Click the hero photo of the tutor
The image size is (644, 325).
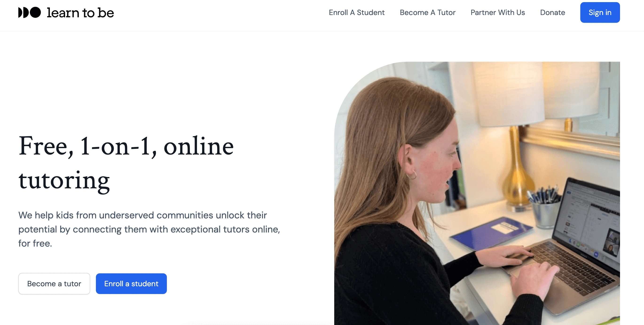tap(477, 193)
